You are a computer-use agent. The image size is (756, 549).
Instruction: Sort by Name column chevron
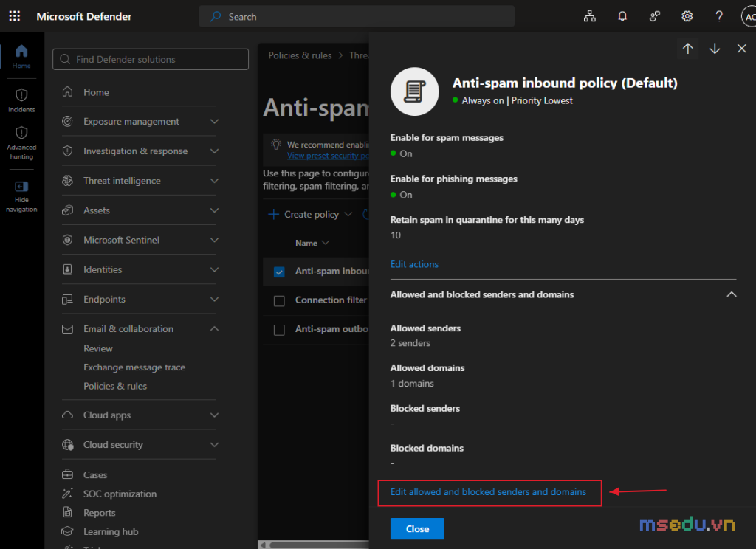click(x=326, y=243)
